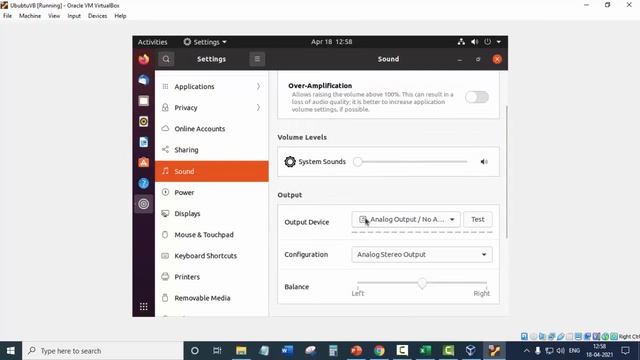Expand the Applications settings chevron
This screenshot has width=640, height=360.
pos(258,87)
